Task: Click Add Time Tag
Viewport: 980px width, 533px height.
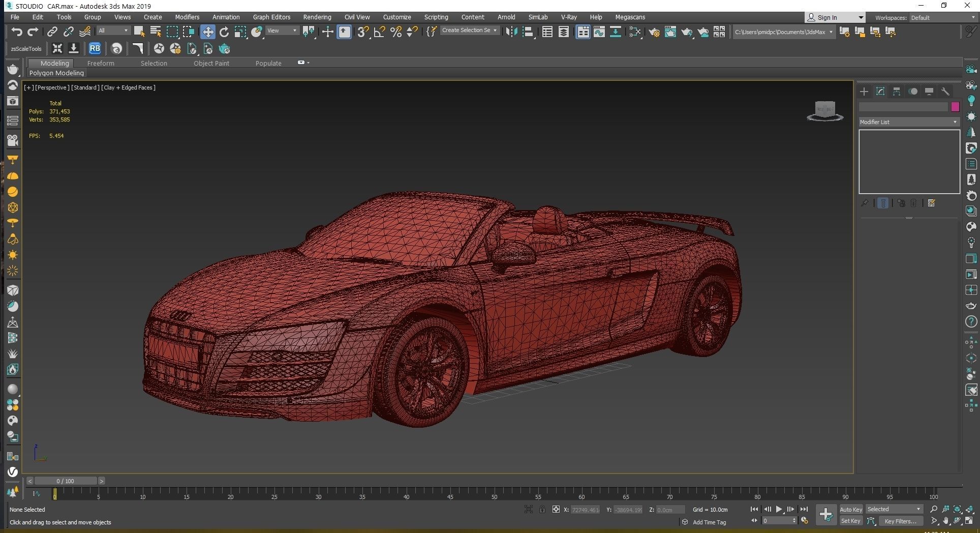Action: (709, 522)
